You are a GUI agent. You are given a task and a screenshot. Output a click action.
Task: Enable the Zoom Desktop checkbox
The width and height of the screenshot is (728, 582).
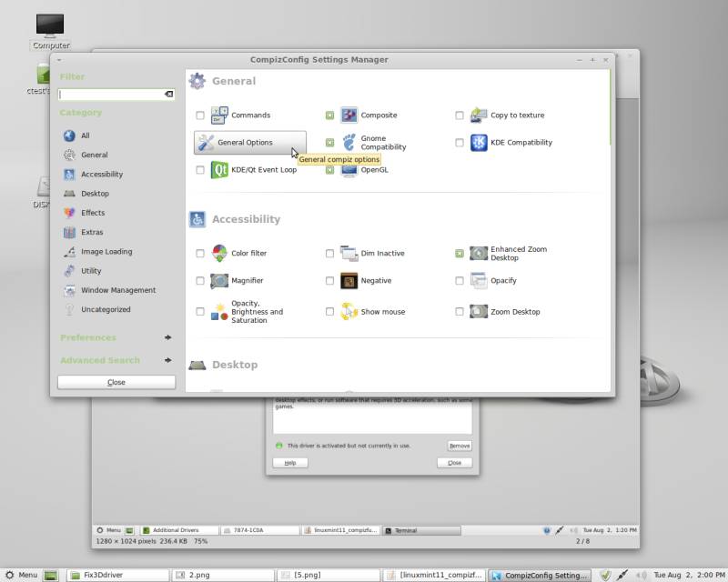(460, 312)
